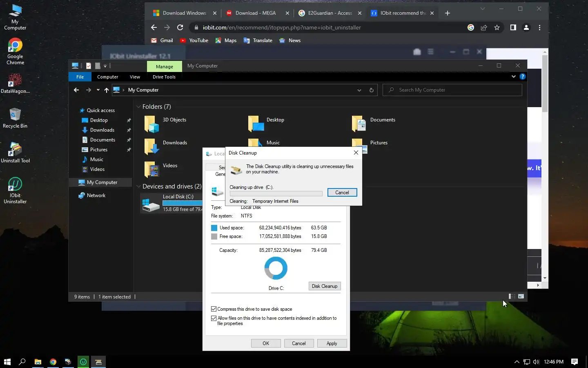Go up one folder level in Explorer
The width and height of the screenshot is (588, 368).
[107, 90]
